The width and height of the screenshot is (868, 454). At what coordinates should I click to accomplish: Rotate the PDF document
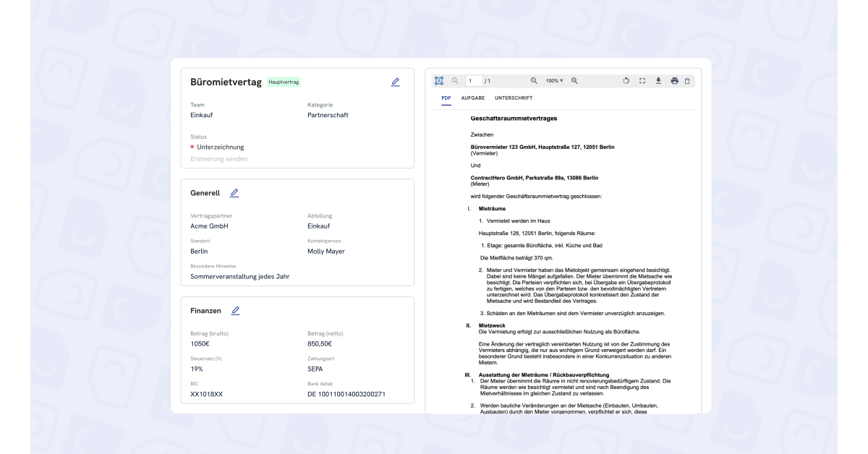click(x=626, y=81)
